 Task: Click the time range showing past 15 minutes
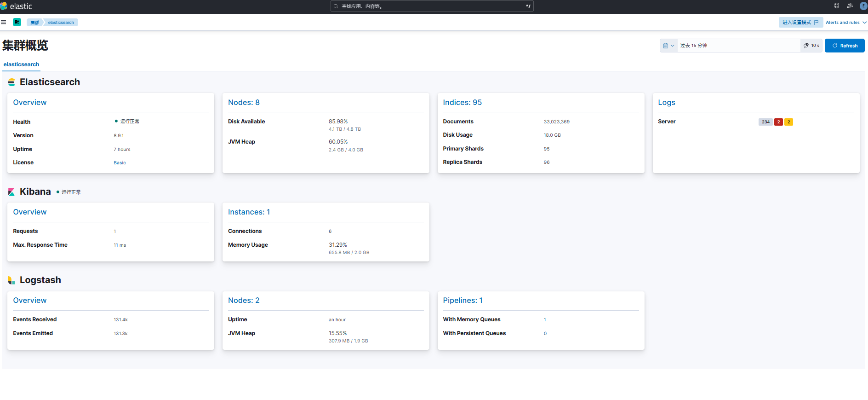coord(739,46)
